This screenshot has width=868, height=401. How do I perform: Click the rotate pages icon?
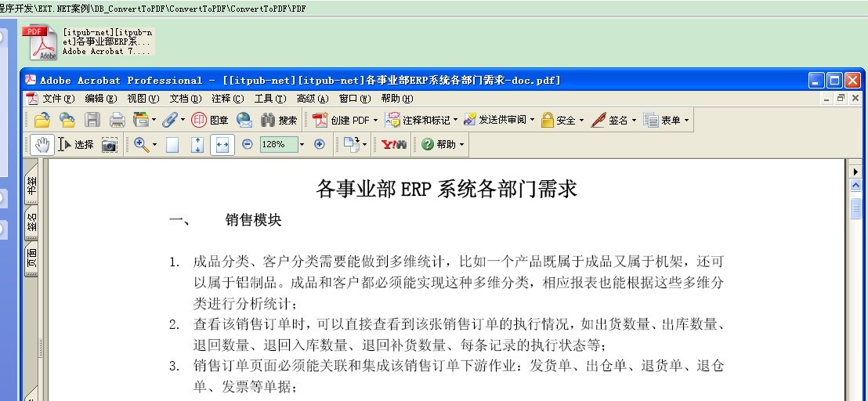[x=352, y=144]
